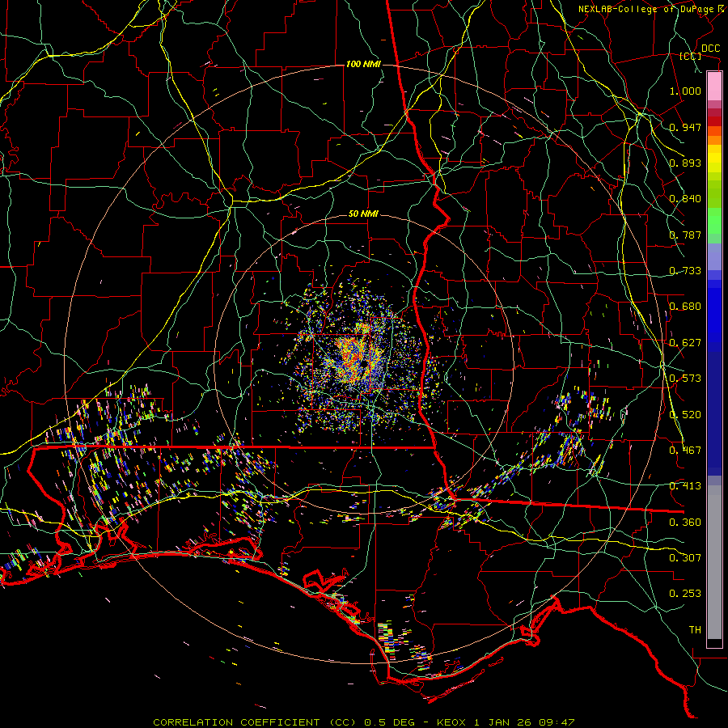The width and height of the screenshot is (728, 728).
Task: Click the '09:47' timestamp in the caption
Action: [x=557, y=722]
